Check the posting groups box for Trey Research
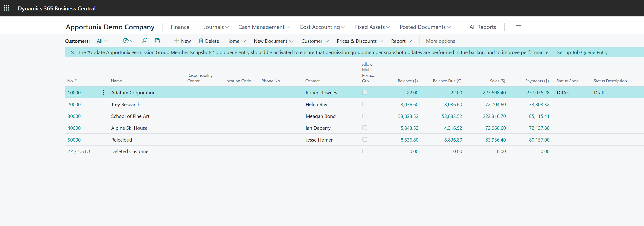This screenshot has height=226, width=644. [365, 104]
